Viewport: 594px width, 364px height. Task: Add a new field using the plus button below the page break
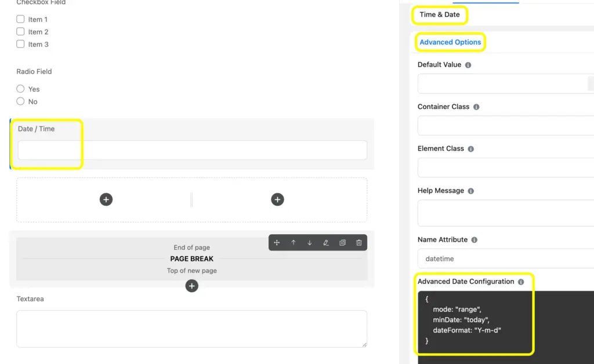coord(192,286)
